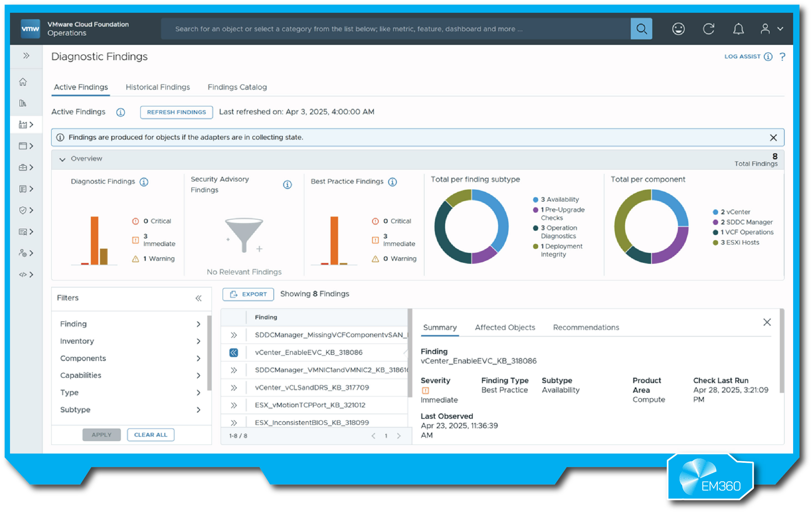
Task: Open the Home icon in the sidebar
Action: point(23,82)
